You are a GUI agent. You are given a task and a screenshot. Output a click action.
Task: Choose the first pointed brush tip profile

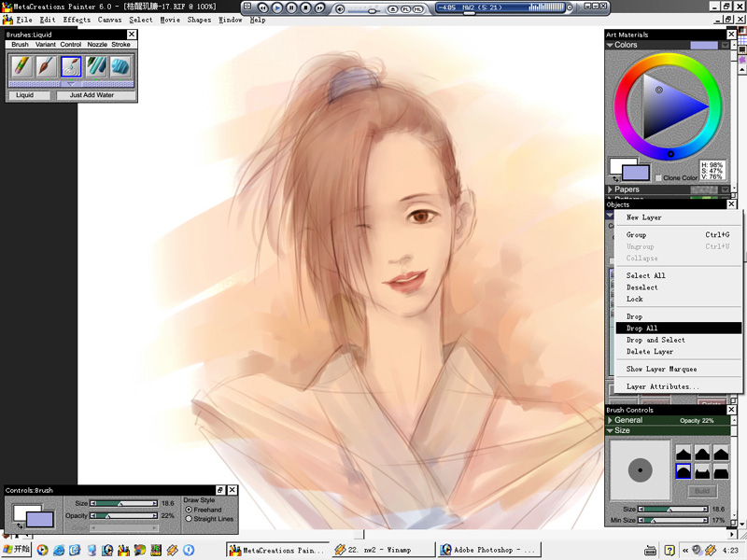(684, 453)
